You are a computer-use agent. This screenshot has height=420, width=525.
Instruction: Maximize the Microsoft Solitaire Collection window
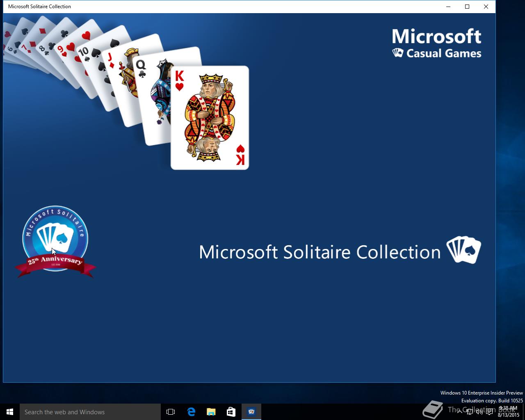coord(467,7)
